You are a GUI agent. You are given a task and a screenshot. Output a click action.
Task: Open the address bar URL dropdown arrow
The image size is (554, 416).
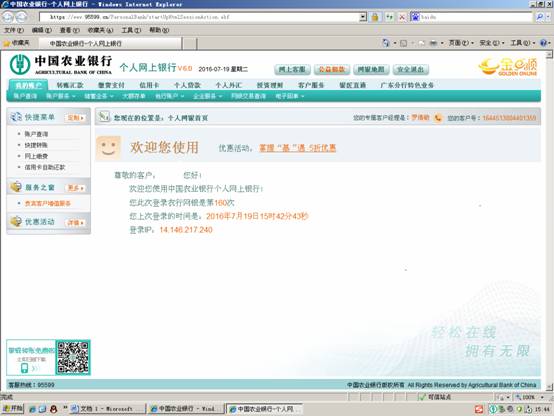tap(363, 17)
